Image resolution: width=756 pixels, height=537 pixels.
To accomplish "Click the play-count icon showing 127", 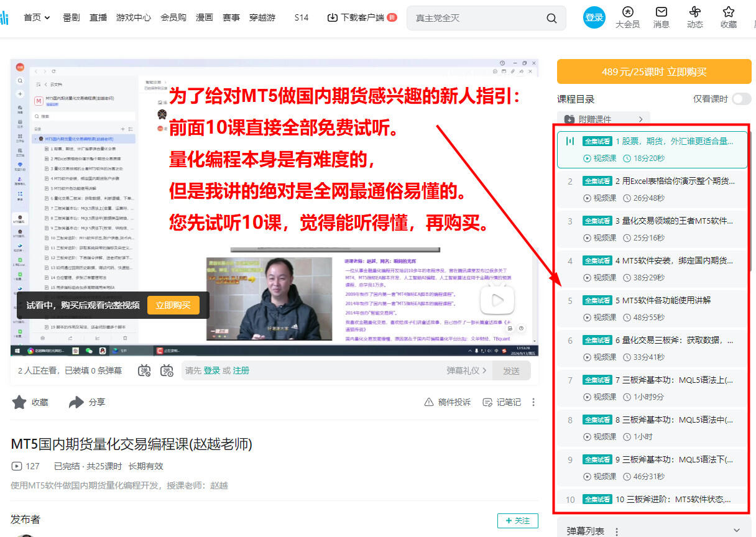I will 16,466.
